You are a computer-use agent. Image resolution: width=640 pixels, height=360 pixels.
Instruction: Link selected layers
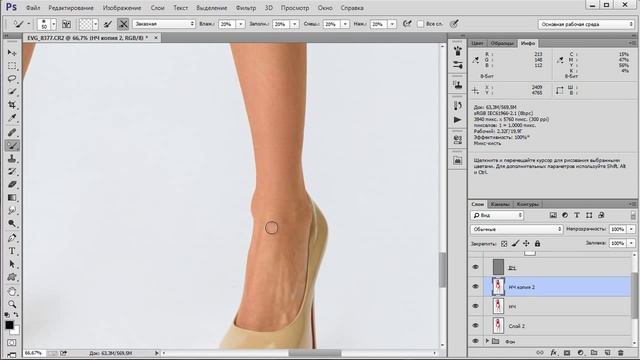pyautogui.click(x=540, y=353)
